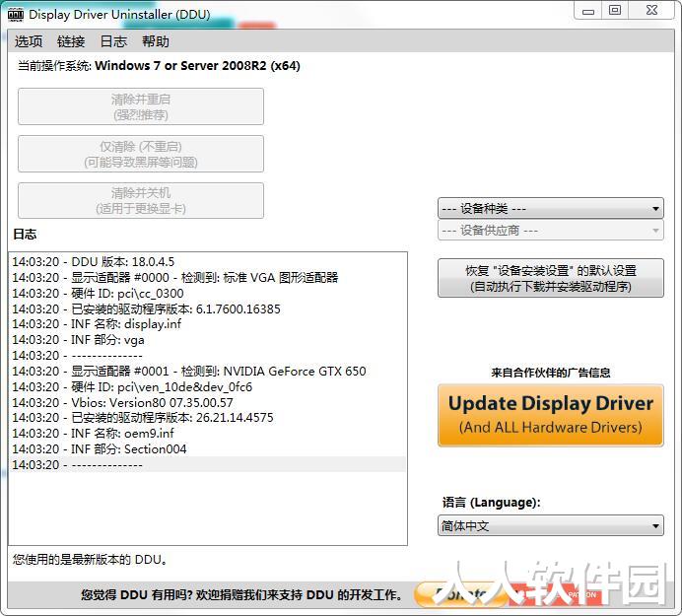Open the 日志 menu
This screenshot has width=682, height=616.
pos(113,41)
